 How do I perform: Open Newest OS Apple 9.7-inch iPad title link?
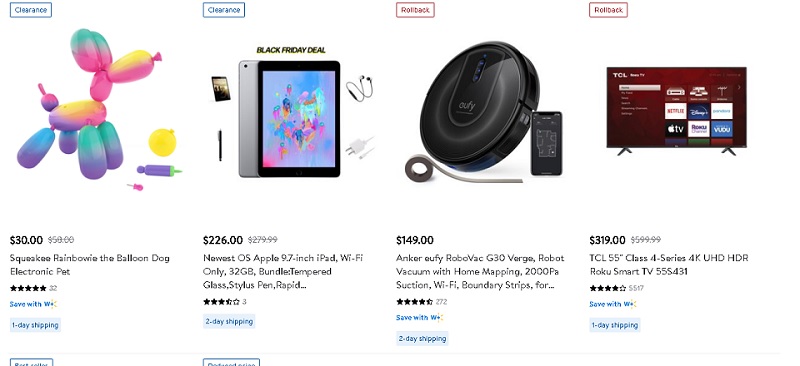[283, 271]
